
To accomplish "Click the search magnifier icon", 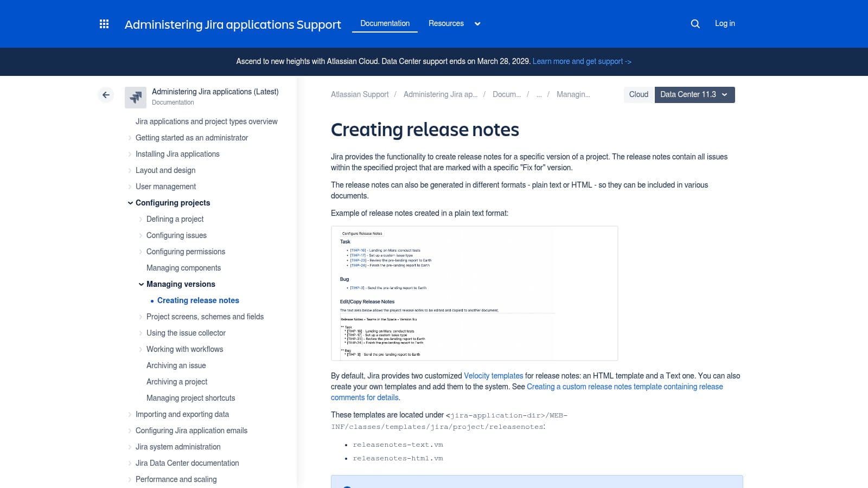I will click(695, 24).
